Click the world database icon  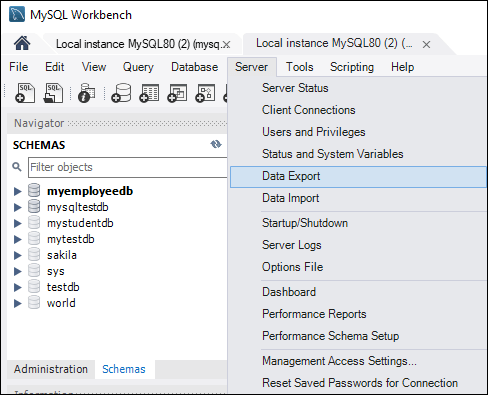(34, 302)
